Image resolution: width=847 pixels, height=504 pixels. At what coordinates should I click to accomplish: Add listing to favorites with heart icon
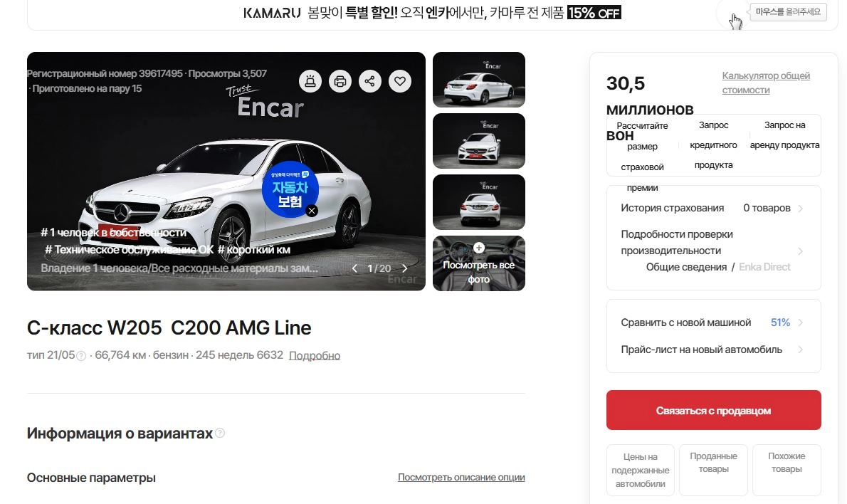coord(400,81)
